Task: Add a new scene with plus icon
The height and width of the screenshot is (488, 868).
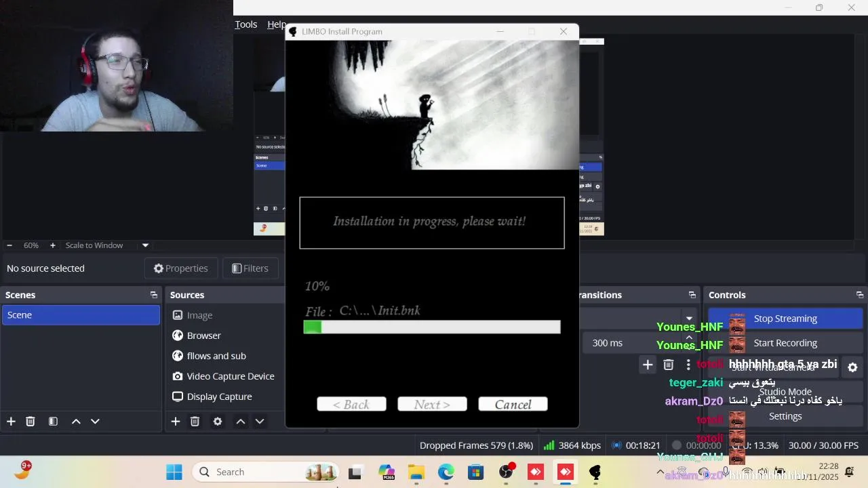Action: pyautogui.click(x=11, y=422)
